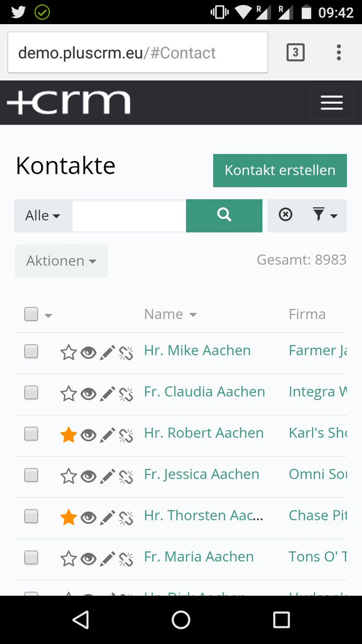The image size is (362, 644).
Task: Open the Omni company link
Action: click(317, 474)
